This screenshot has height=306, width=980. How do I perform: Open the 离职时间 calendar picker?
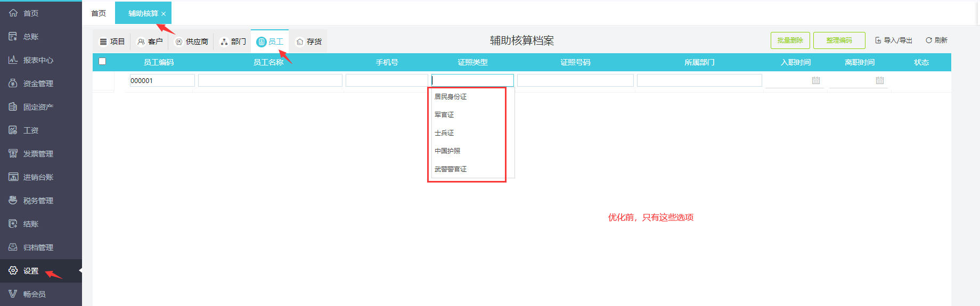click(879, 80)
